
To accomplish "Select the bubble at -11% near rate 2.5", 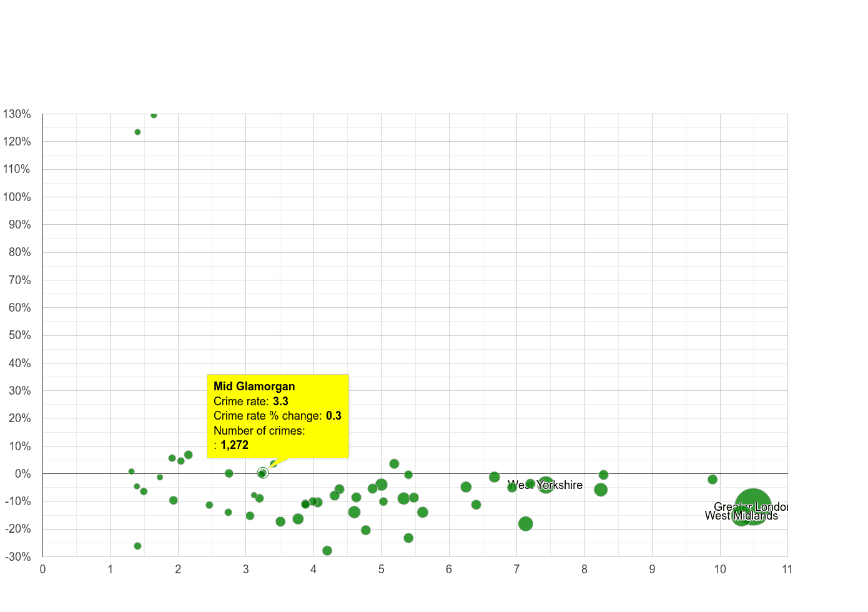I will pos(209,505).
